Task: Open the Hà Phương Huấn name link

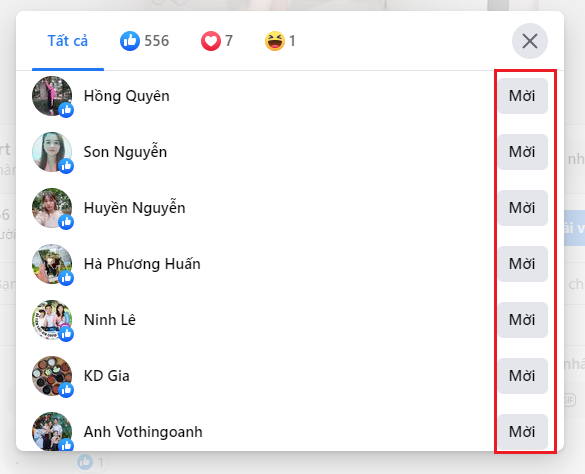Action: 142,264
